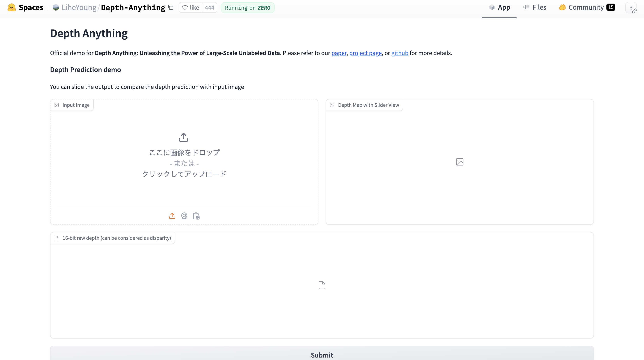Click the Hugging Face Spaces logo
The width and height of the screenshot is (644, 360).
11,8
